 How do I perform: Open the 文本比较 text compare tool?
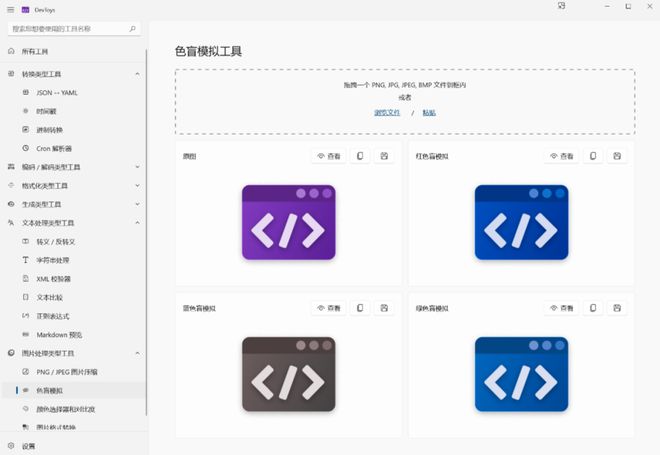(73, 297)
